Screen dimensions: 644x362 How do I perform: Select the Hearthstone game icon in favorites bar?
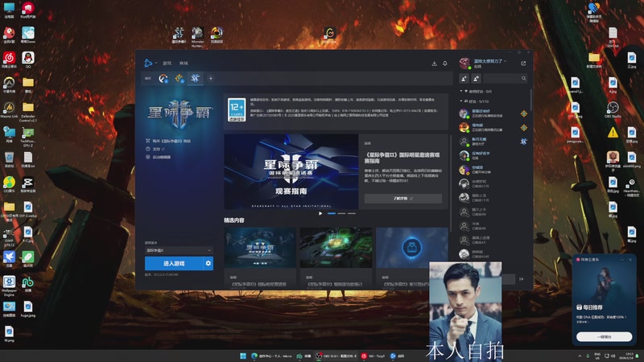[179, 78]
